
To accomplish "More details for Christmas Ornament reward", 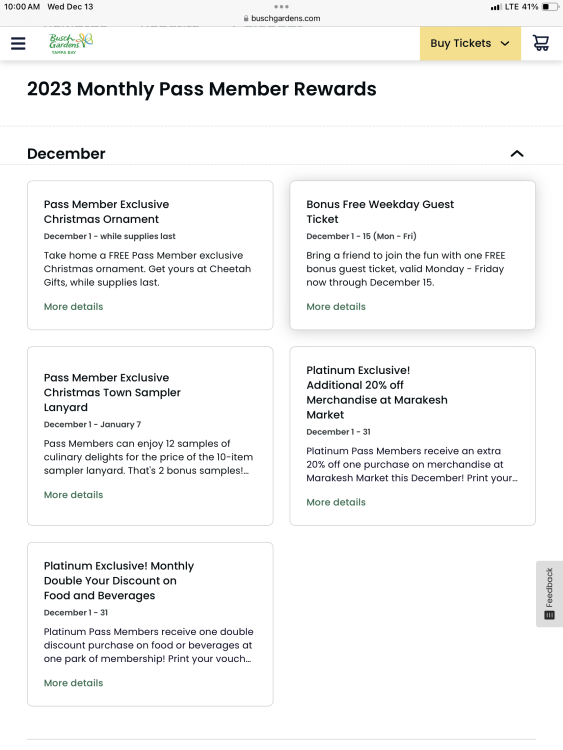I will pos(74,307).
